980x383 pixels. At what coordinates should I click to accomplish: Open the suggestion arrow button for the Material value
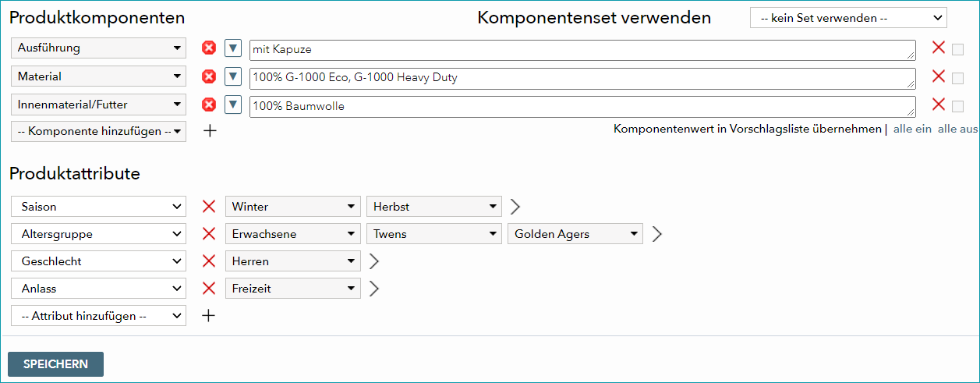(x=232, y=76)
